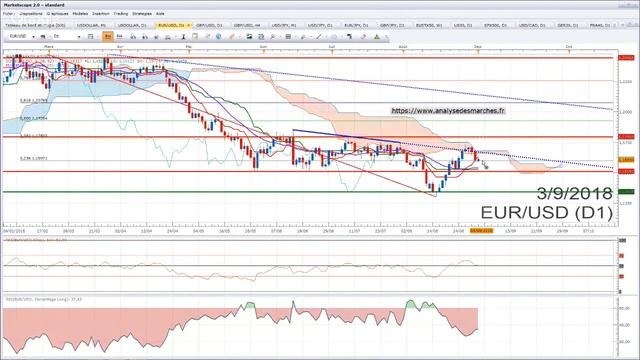
Task: Click the diagonal line drawing tool icon
Action: click(319, 37)
